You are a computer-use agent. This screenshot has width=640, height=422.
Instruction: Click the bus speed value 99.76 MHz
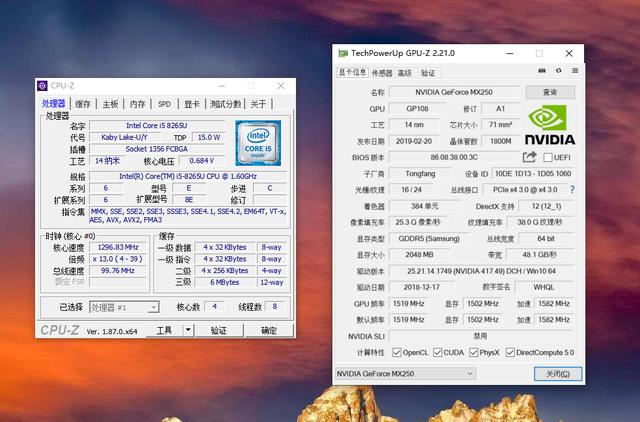[x=118, y=271]
